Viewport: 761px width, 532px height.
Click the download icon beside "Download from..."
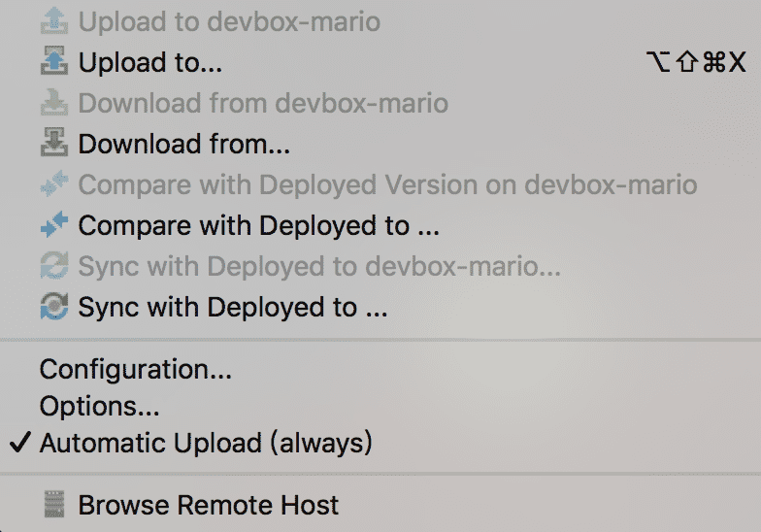pos(54,142)
